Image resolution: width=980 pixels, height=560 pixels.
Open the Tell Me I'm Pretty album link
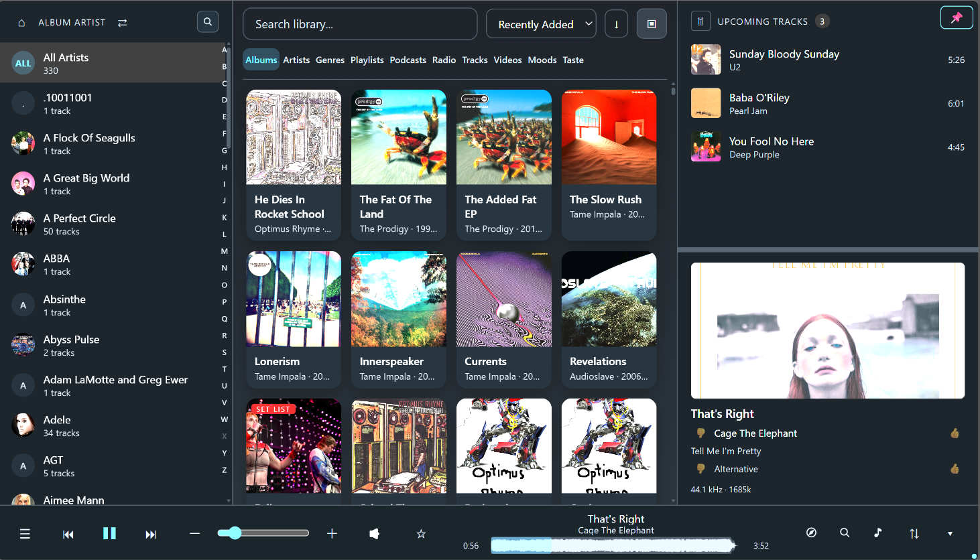tap(726, 451)
